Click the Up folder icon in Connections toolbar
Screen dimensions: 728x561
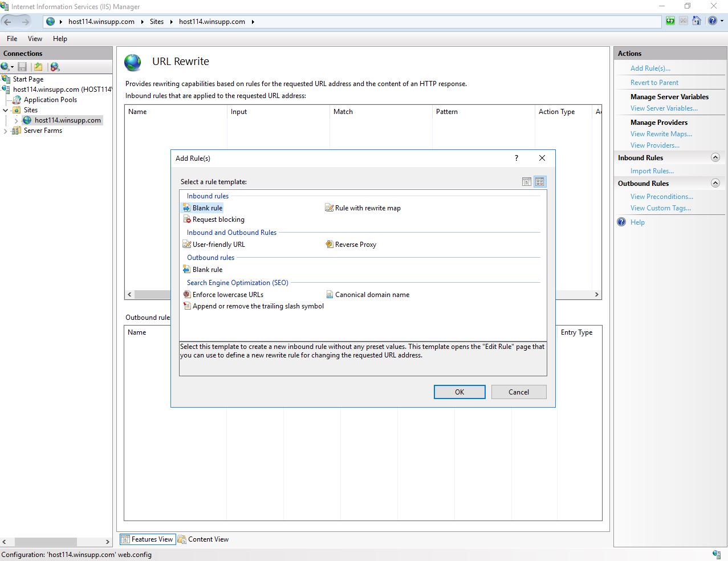point(38,67)
